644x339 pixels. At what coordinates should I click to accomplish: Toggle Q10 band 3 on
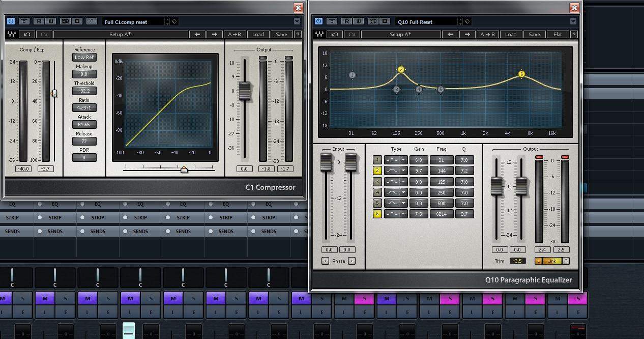(377, 182)
